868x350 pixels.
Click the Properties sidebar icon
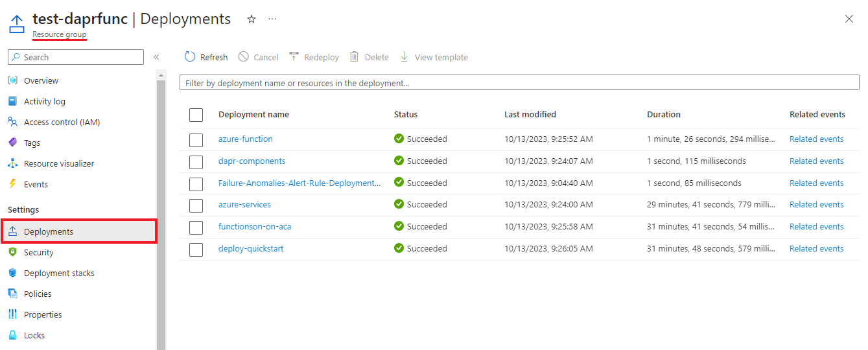12,314
